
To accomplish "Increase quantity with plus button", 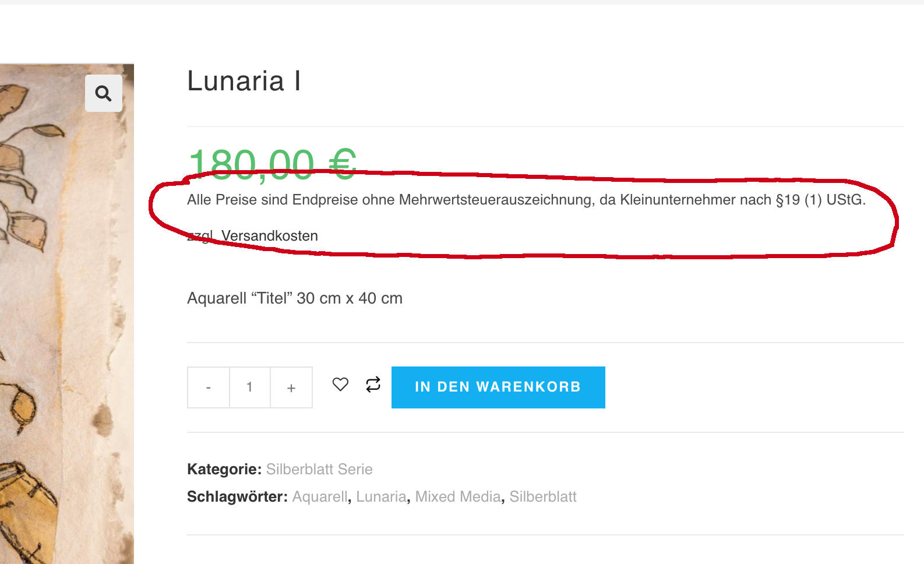I will (x=291, y=387).
